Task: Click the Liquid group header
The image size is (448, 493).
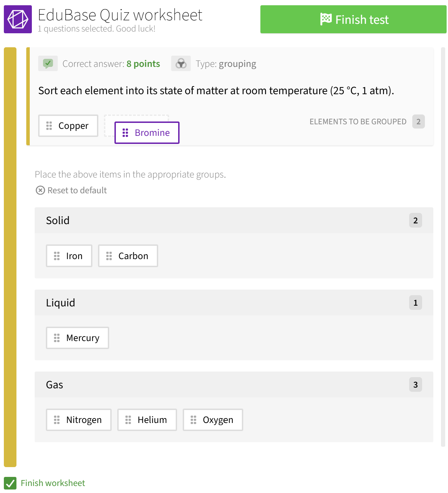Action: (x=61, y=303)
